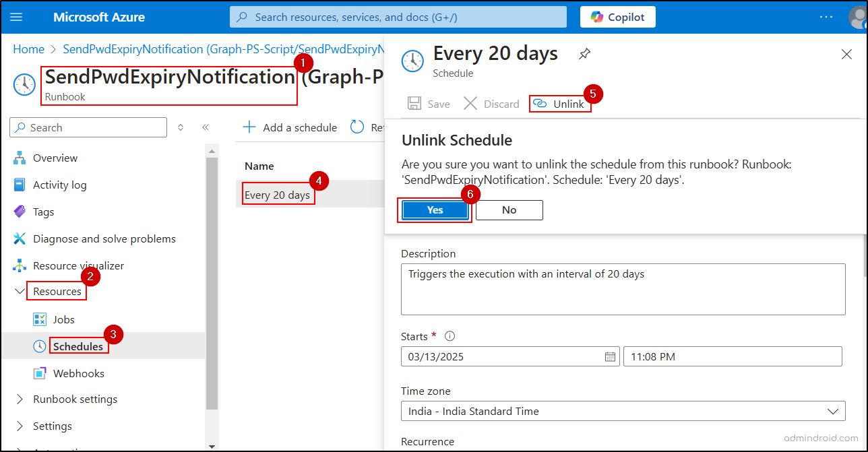Screen dimensions: 868x452
Task: Open Tags in sidebar
Action: point(43,212)
